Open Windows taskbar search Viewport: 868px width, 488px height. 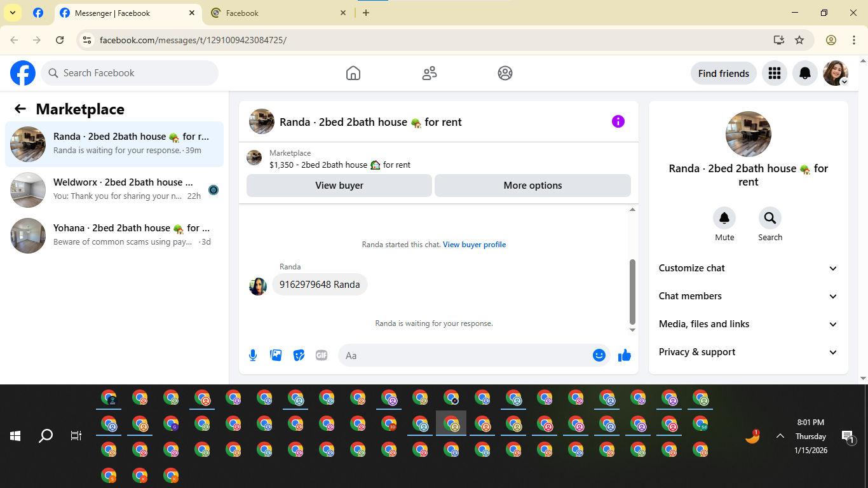coord(46,436)
